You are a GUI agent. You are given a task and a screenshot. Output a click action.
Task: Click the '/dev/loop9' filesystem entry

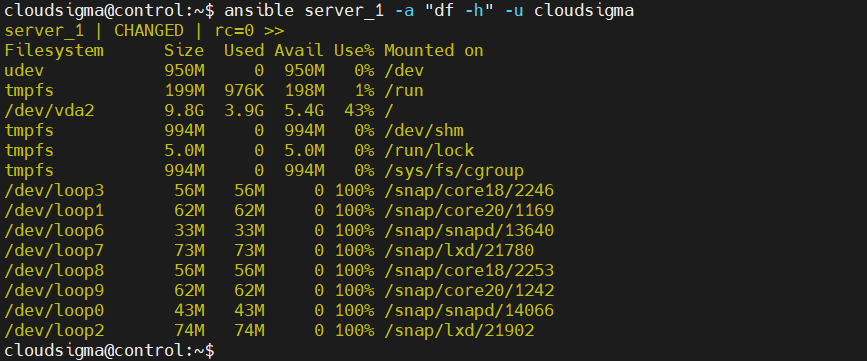(54, 291)
